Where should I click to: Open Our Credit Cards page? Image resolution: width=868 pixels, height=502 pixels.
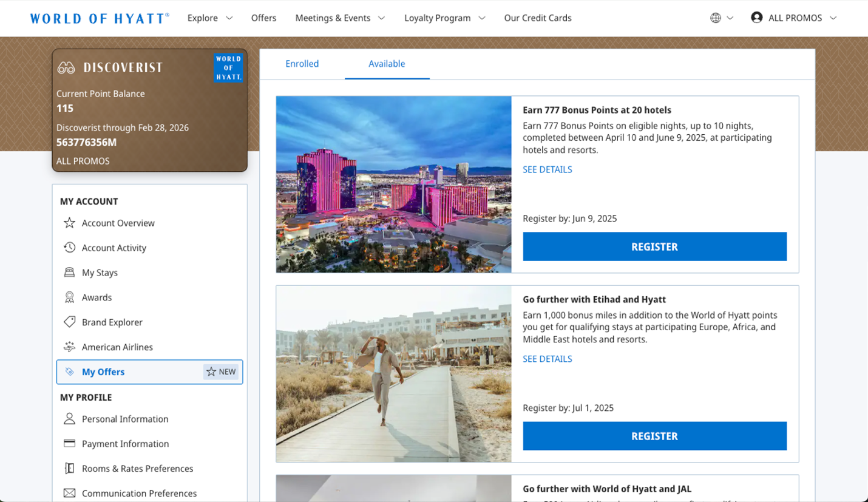tap(538, 18)
